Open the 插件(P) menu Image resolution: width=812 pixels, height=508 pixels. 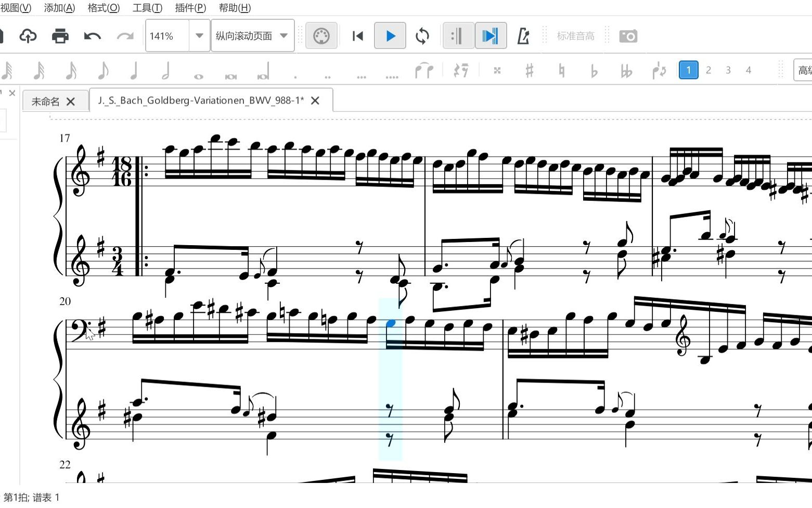click(x=190, y=8)
